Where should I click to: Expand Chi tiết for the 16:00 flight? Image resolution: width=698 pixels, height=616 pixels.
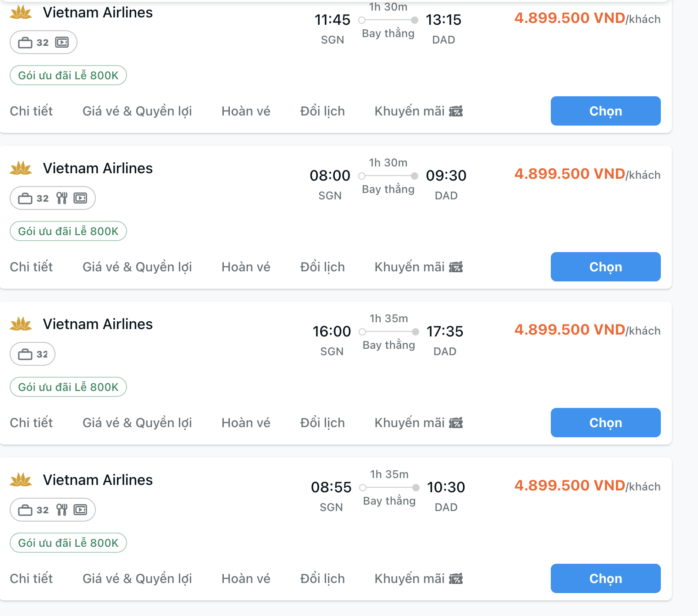coord(31,423)
